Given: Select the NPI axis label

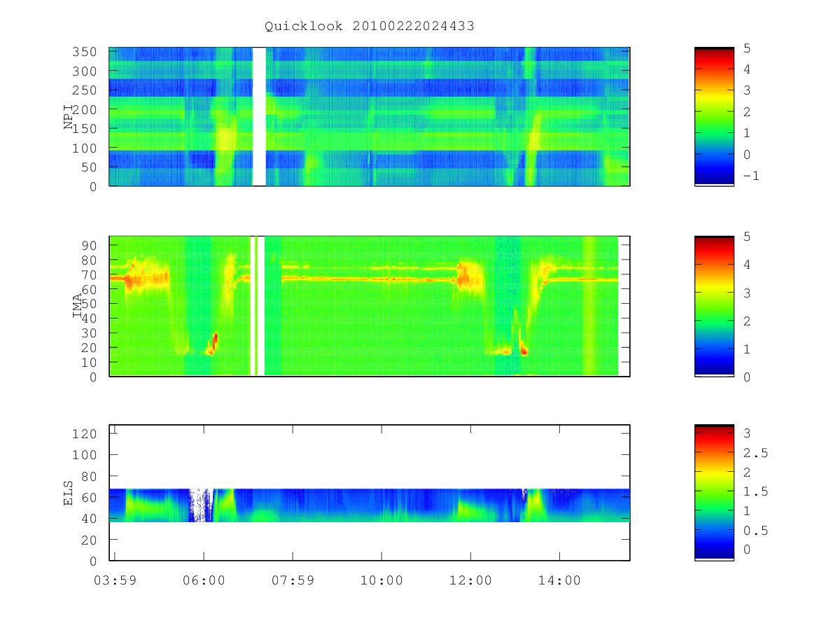Looking at the screenshot, I should (69, 117).
